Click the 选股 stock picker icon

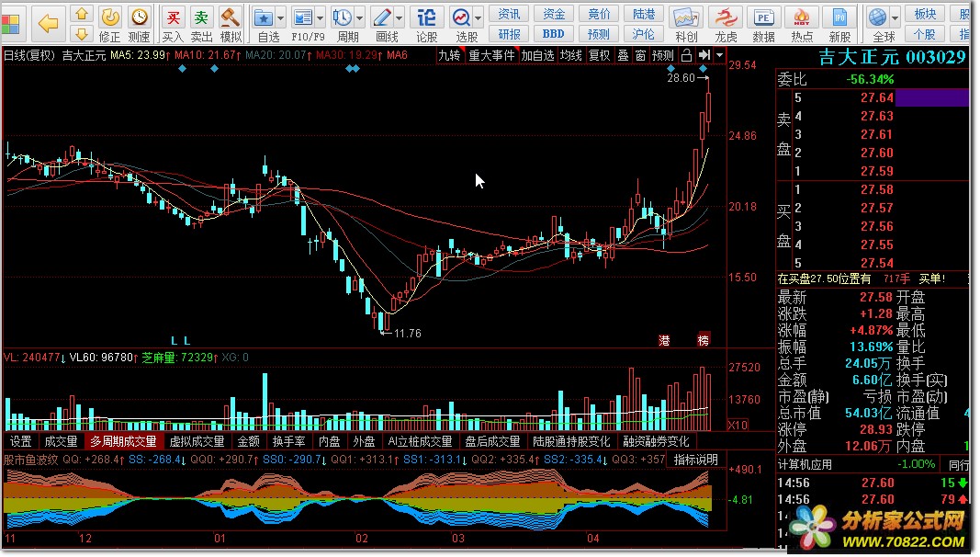click(461, 17)
